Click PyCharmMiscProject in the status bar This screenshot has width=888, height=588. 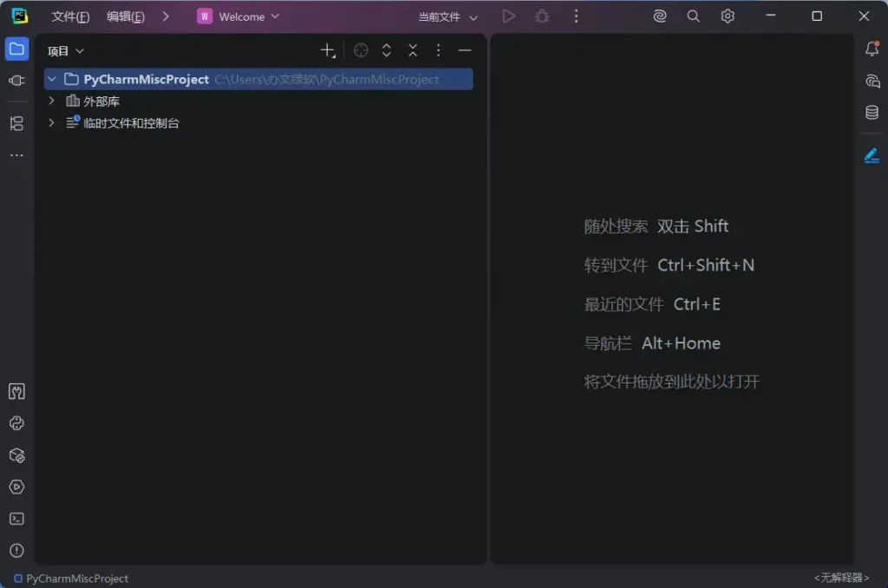pyautogui.click(x=71, y=578)
